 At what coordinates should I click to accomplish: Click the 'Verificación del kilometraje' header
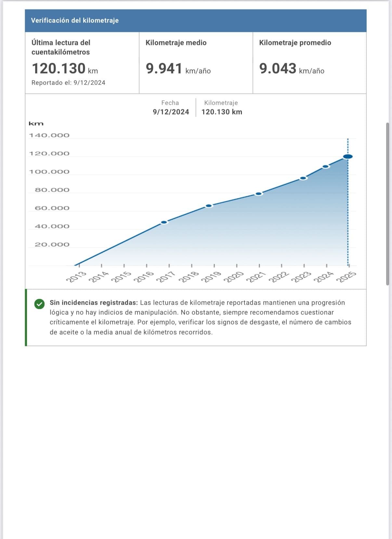click(75, 20)
